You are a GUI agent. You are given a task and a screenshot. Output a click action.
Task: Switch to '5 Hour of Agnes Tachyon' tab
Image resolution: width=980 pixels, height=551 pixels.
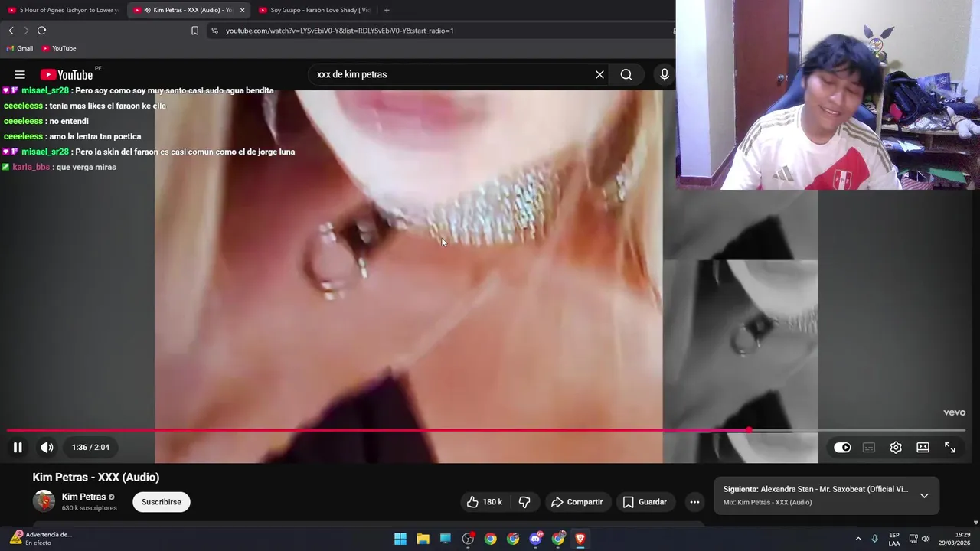tap(63, 10)
